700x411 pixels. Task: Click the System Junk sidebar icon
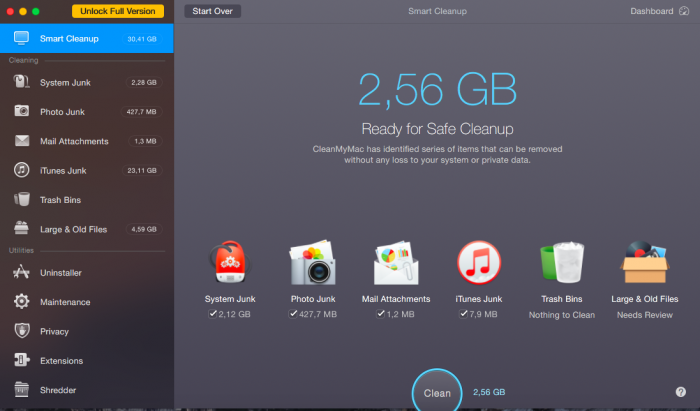click(x=21, y=82)
